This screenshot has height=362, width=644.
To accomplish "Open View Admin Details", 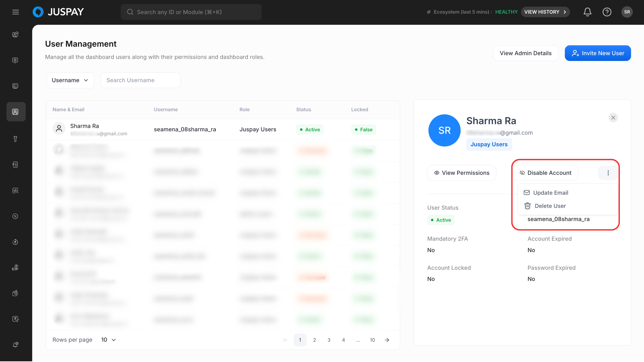I will [525, 53].
